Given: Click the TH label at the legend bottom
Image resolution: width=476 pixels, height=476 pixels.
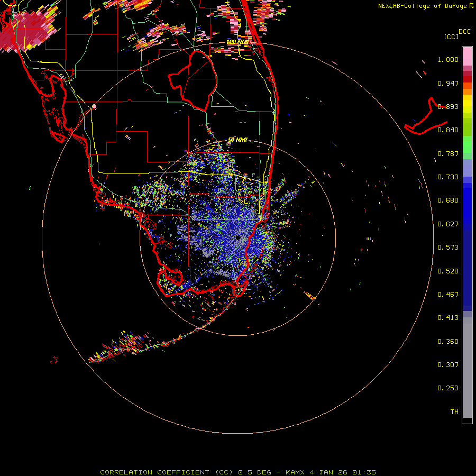Looking at the screenshot, I should click(454, 412).
